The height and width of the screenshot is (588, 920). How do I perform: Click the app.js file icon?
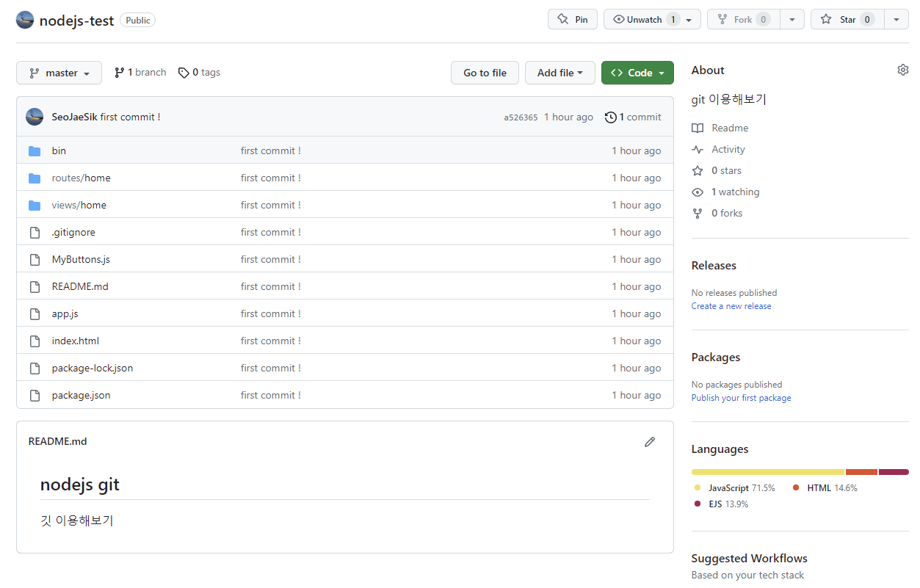(35, 313)
